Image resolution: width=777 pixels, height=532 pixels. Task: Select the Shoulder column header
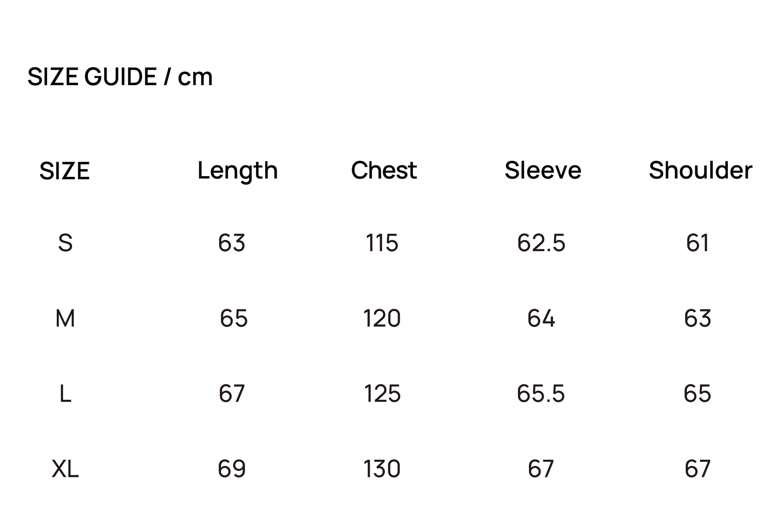pyautogui.click(x=700, y=171)
